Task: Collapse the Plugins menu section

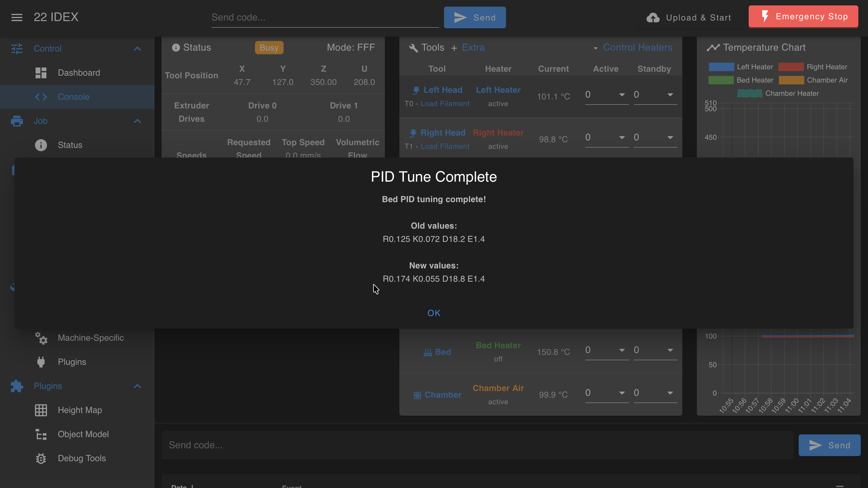Action: [x=137, y=386]
